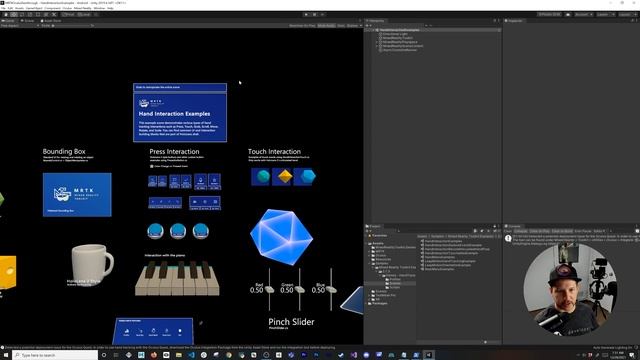
Task: Select the Move tool in toolbar
Action: (14, 15)
